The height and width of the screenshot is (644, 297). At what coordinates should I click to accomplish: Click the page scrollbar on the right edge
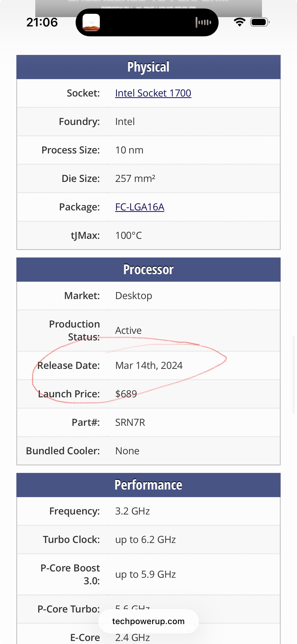click(293, 375)
